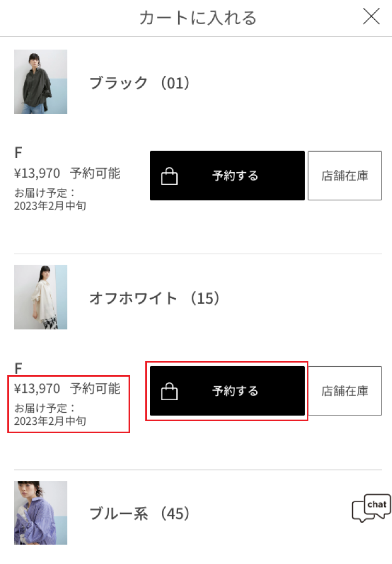Click the off-white delivery date 2023年2月中旬
This screenshot has height=564, width=392.
(50, 420)
